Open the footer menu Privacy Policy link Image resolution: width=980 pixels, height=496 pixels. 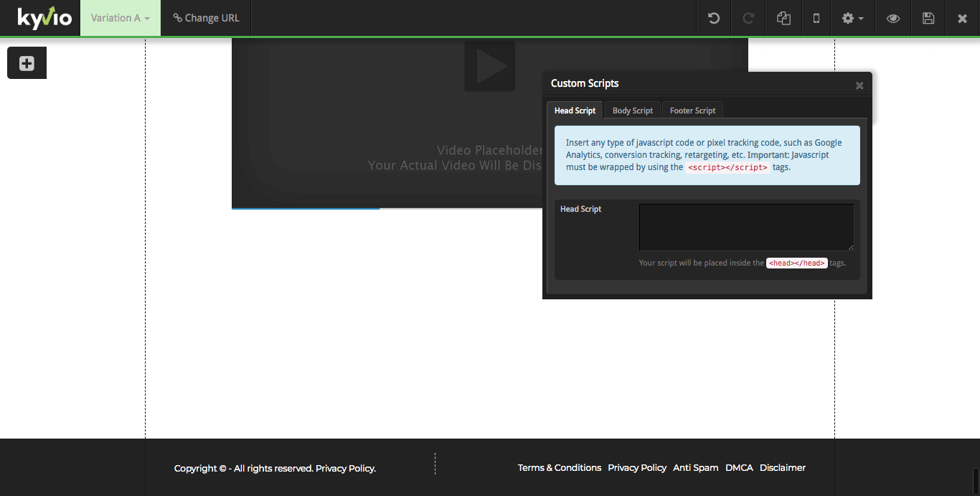(637, 468)
